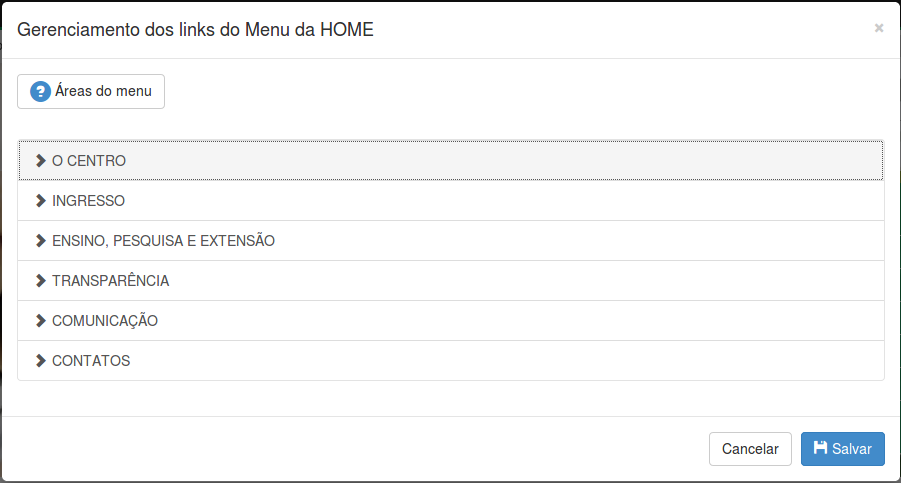Open ENSINO, PESQUISA E EXTENSÃO panel
This screenshot has width=901, height=483.
(450, 241)
